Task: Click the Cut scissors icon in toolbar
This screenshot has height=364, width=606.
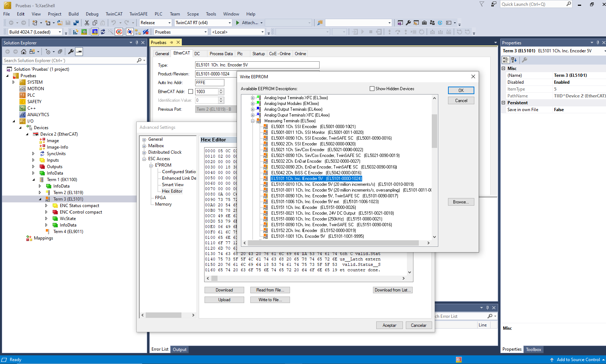Action: [x=87, y=23]
